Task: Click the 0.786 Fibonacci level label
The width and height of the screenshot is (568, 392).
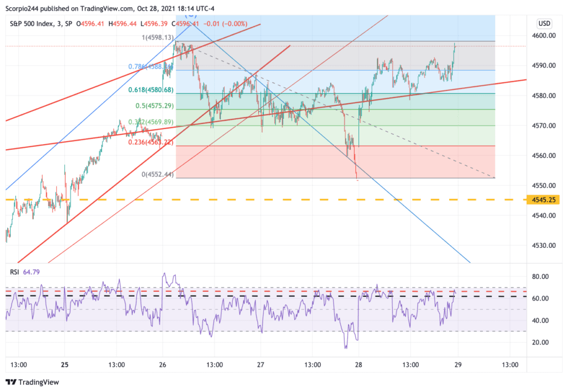Action: [150, 67]
